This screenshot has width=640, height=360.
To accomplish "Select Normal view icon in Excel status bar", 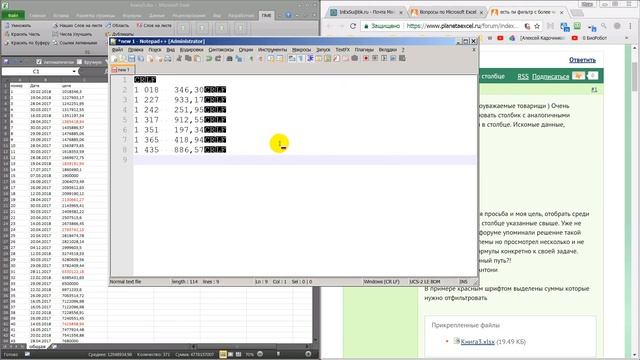I will pos(223,354).
